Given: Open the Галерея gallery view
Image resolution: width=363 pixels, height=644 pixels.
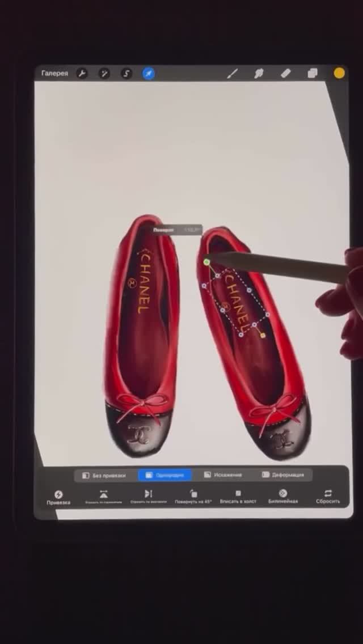Looking at the screenshot, I should click(x=54, y=74).
